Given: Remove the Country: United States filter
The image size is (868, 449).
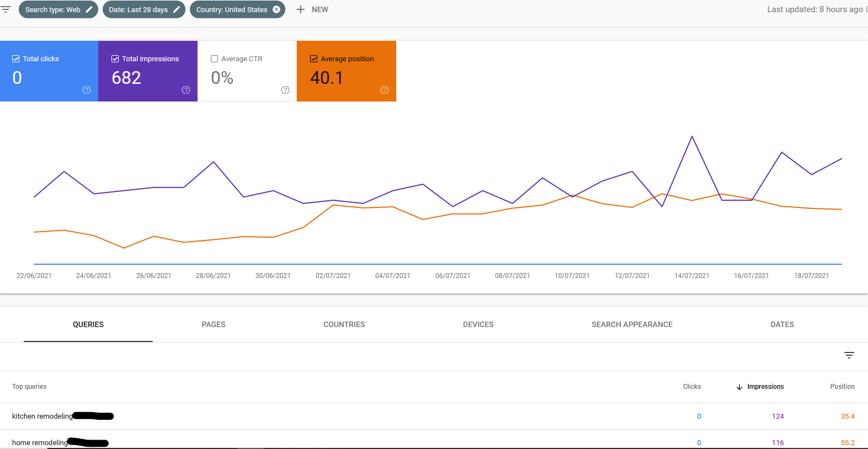Looking at the screenshot, I should [276, 9].
